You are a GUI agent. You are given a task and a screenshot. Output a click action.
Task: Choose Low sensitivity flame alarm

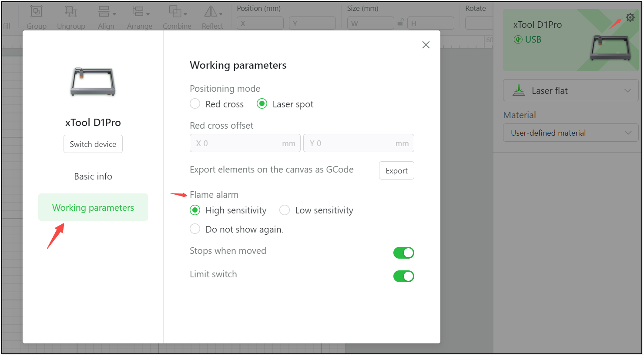(285, 210)
